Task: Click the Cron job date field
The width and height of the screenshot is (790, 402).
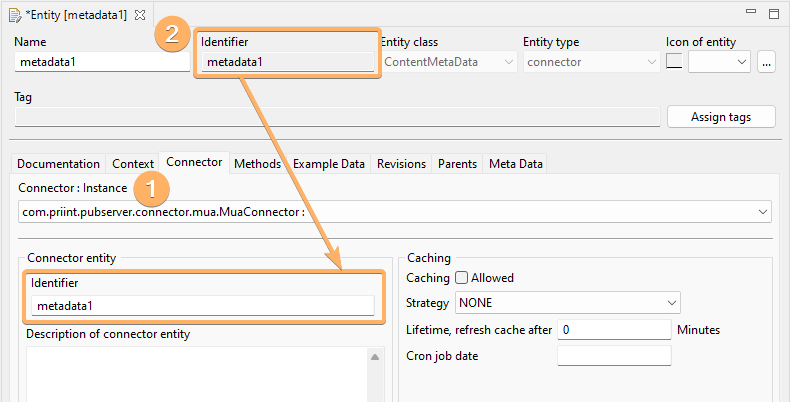Action: tap(613, 355)
